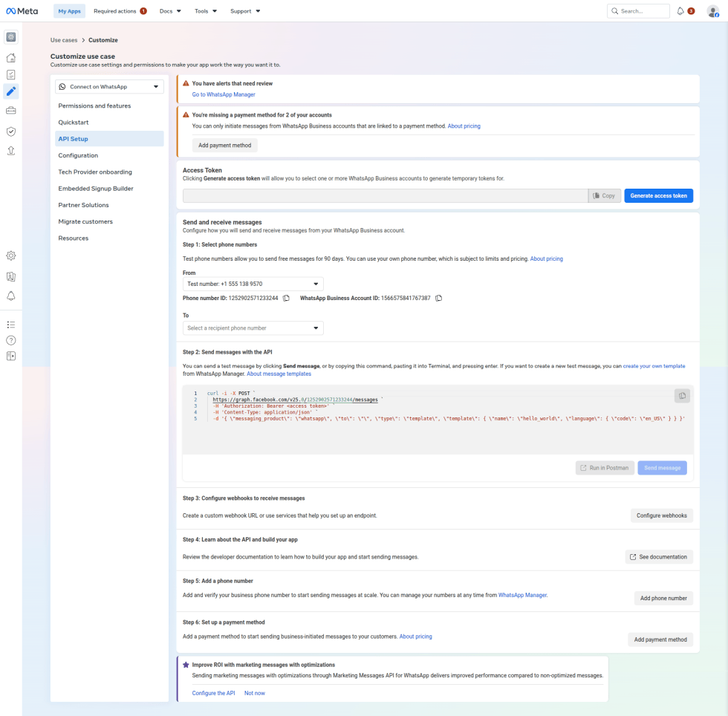Open the alerts bell icon in left sidebar
Screen dimensions: 728x716
pyautogui.click(x=11, y=296)
